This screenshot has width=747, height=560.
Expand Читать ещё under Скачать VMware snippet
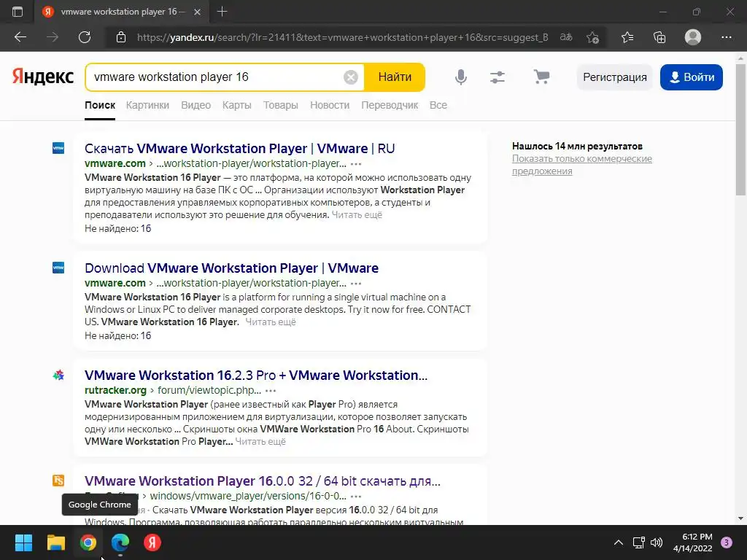[x=357, y=215]
